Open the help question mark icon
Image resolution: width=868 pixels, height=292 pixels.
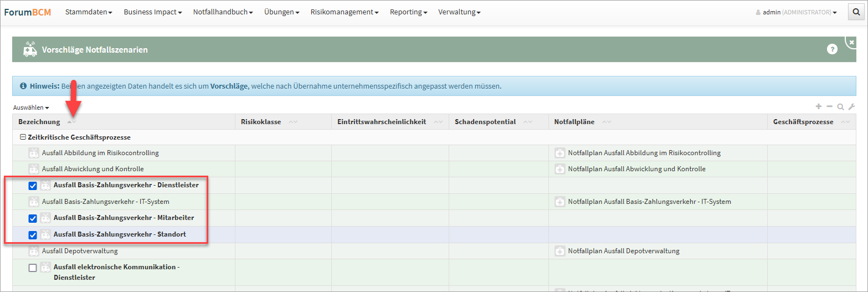point(832,49)
